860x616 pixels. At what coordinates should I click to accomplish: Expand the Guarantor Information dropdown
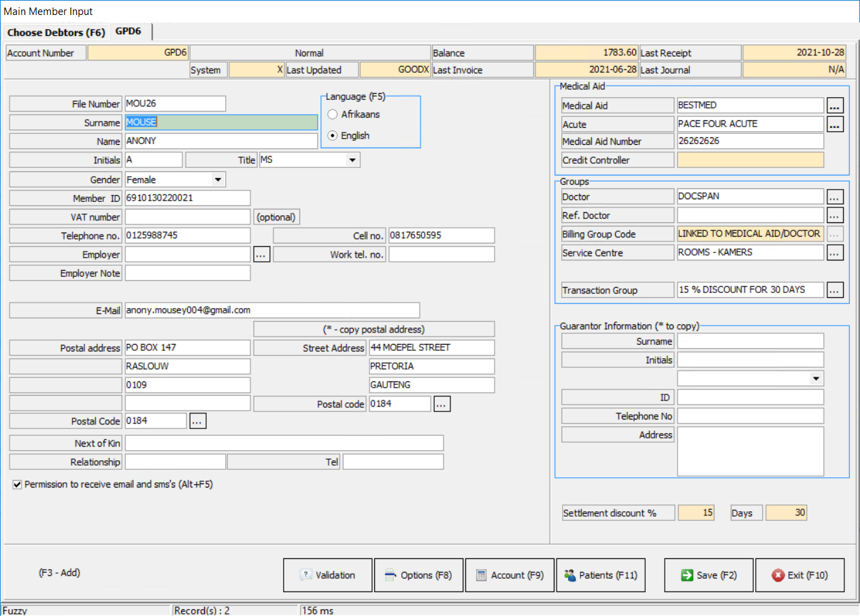(x=816, y=379)
